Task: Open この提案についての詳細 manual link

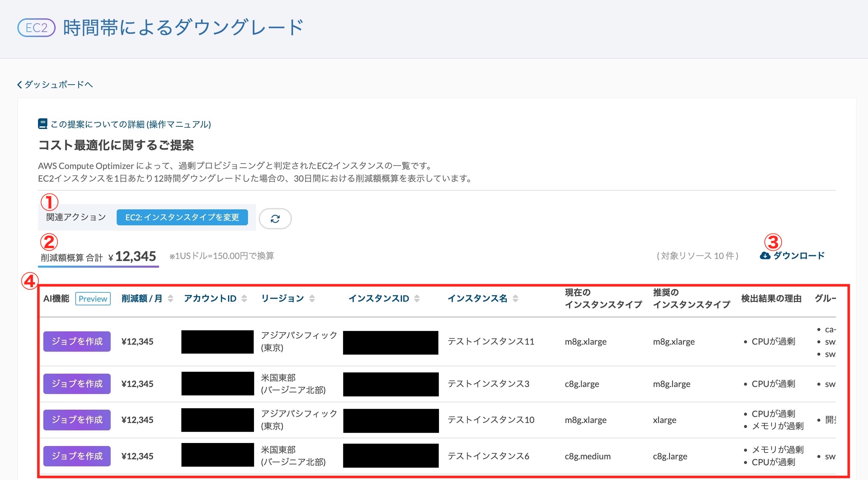Action: pyautogui.click(x=131, y=124)
